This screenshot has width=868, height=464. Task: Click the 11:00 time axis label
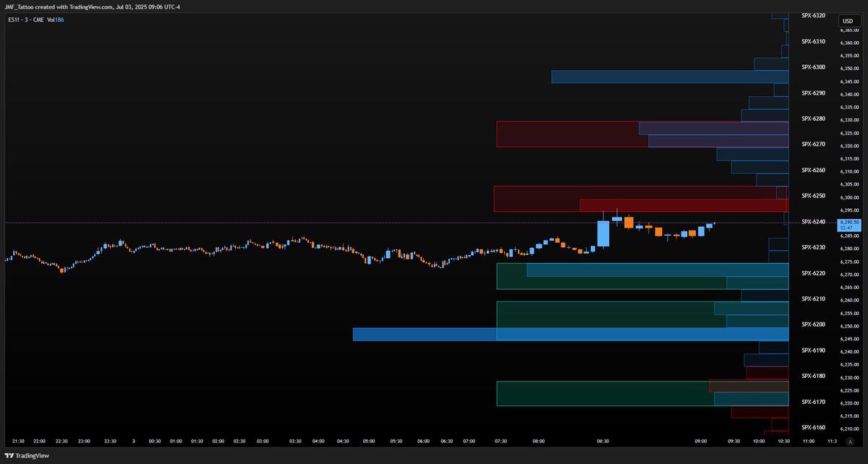click(809, 441)
